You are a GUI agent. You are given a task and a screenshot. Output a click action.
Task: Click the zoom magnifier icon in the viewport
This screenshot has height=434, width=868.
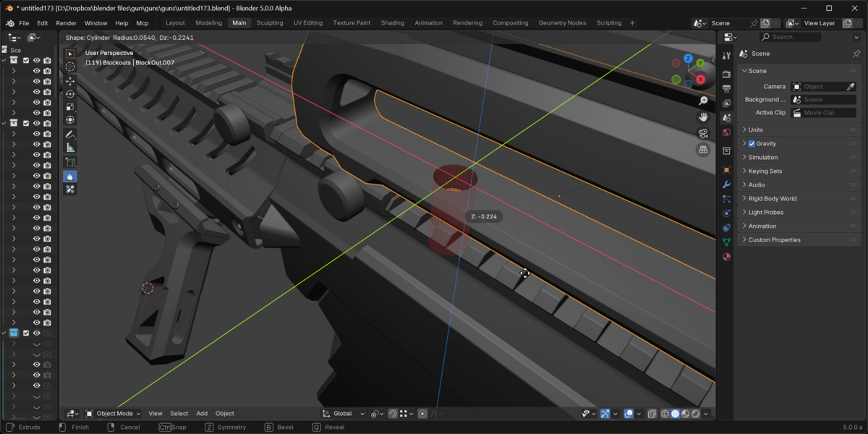click(x=703, y=101)
